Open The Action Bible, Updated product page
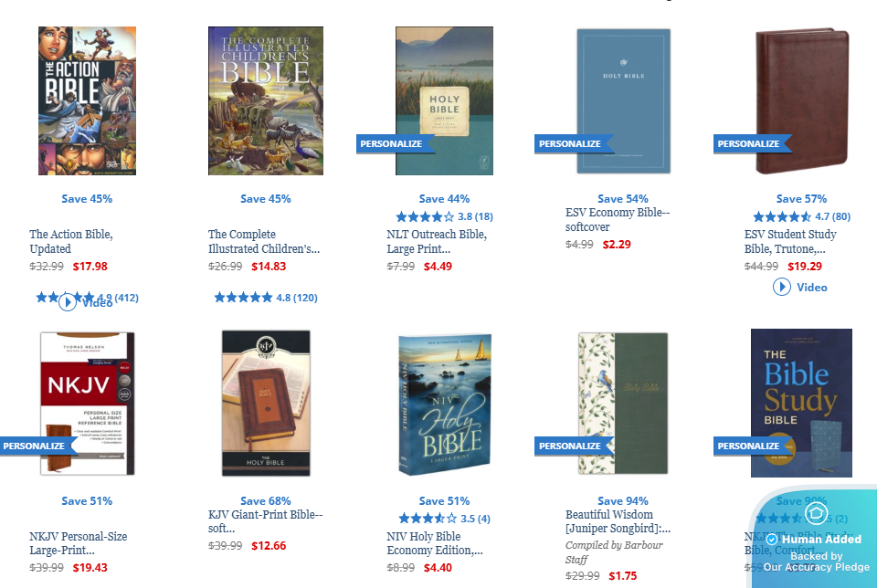This screenshot has width=877, height=588. tap(69, 241)
